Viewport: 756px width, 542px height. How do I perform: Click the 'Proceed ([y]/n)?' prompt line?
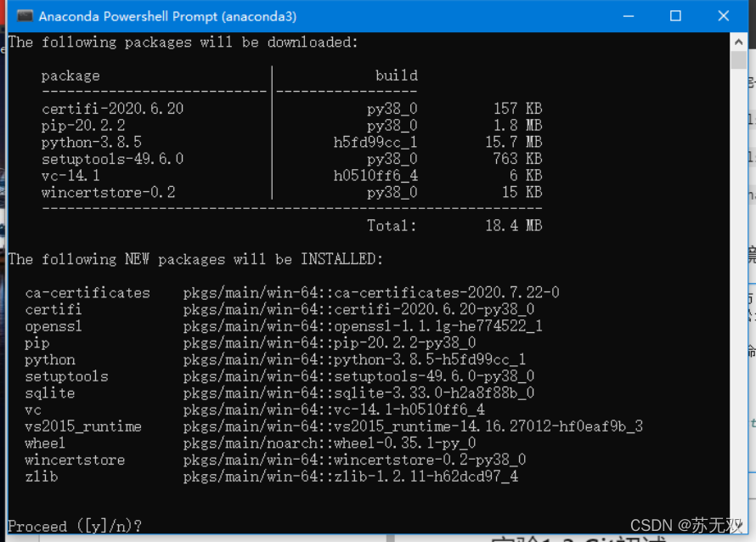(x=75, y=526)
